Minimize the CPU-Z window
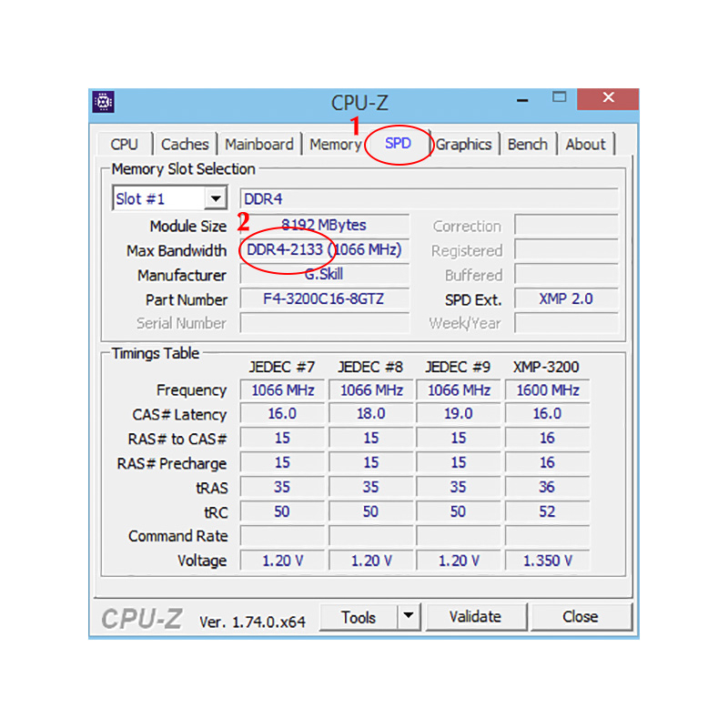 click(520, 98)
